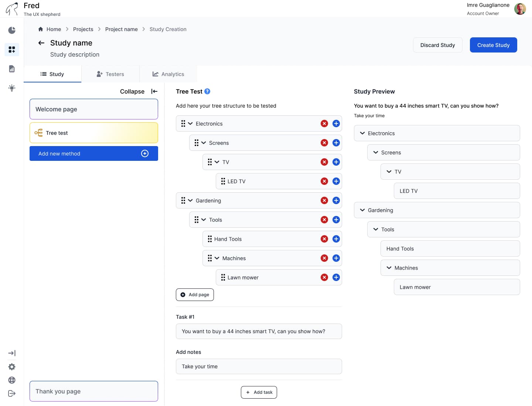The height and width of the screenshot is (406, 532).
Task: Open the help lifebuoy sidebar icon
Action: pyautogui.click(x=12, y=380)
